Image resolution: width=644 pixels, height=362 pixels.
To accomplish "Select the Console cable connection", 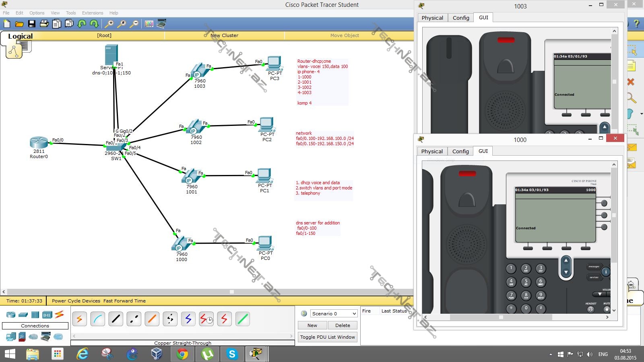I will click(x=98, y=319).
